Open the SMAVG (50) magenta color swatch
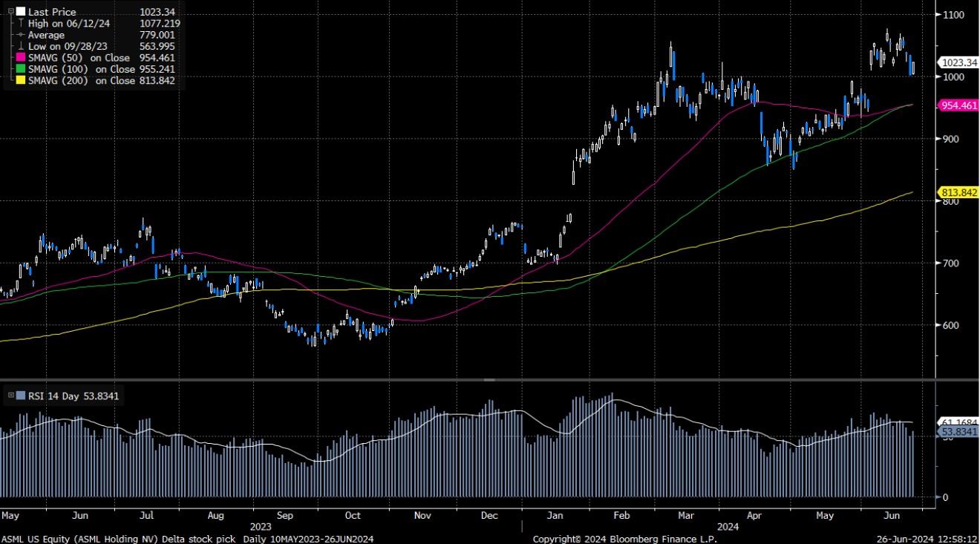 [21, 57]
